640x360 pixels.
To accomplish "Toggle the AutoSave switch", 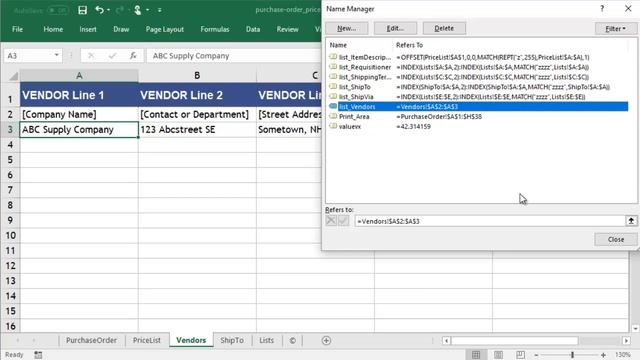I will [58, 10].
